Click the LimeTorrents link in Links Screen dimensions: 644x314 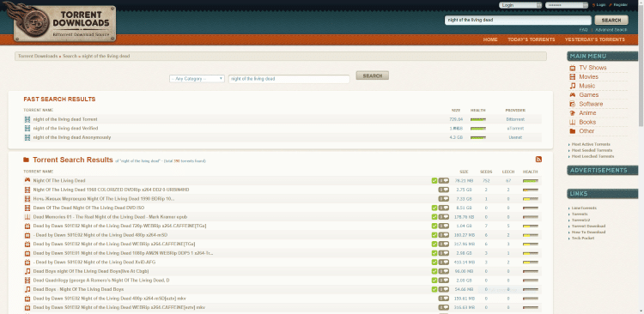tap(584, 208)
